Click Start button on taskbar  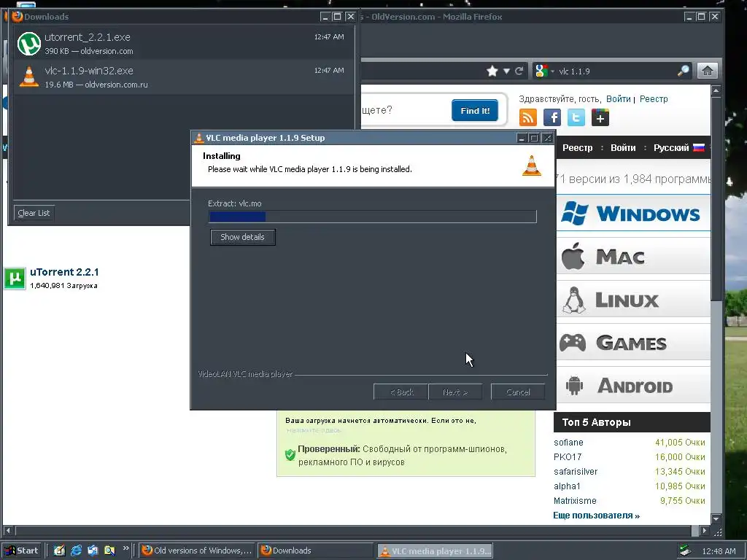point(23,551)
